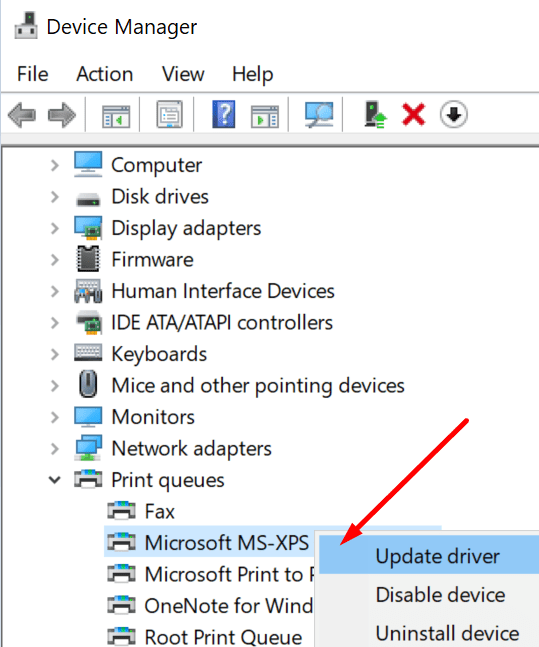Click the Print queues label

(x=168, y=480)
